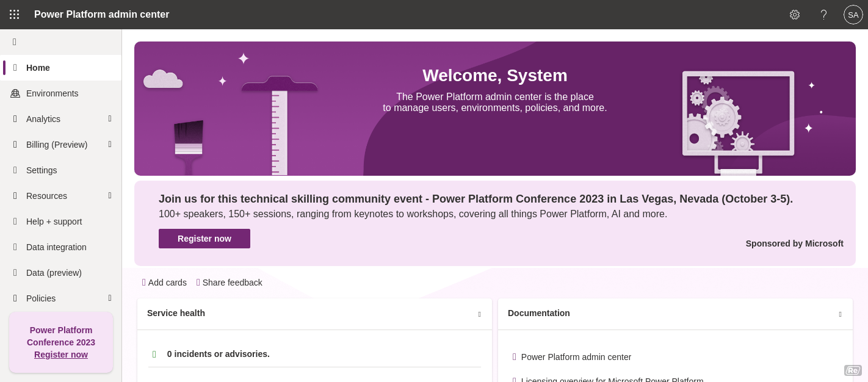Expand the Billing (Preview) submenu
Screen dimensions: 868x382
[x=110, y=145]
